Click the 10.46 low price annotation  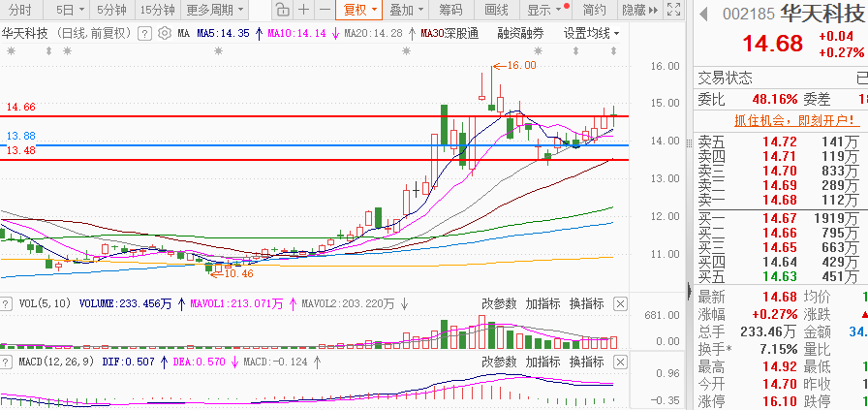tap(237, 273)
